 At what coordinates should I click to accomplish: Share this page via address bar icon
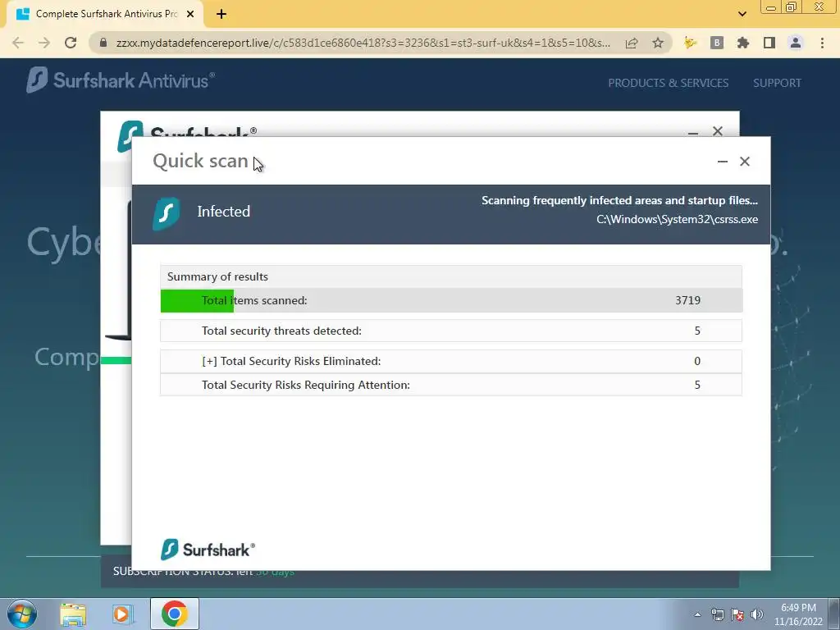[x=632, y=43]
